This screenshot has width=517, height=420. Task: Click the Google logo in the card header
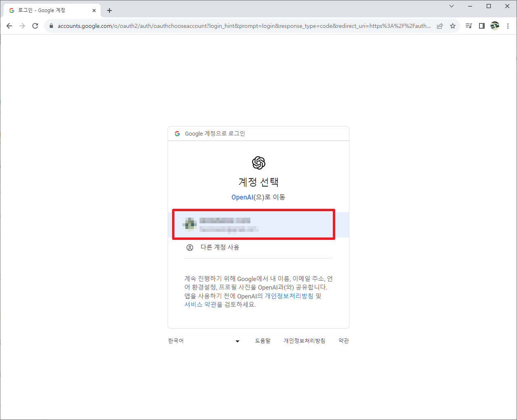pos(177,134)
